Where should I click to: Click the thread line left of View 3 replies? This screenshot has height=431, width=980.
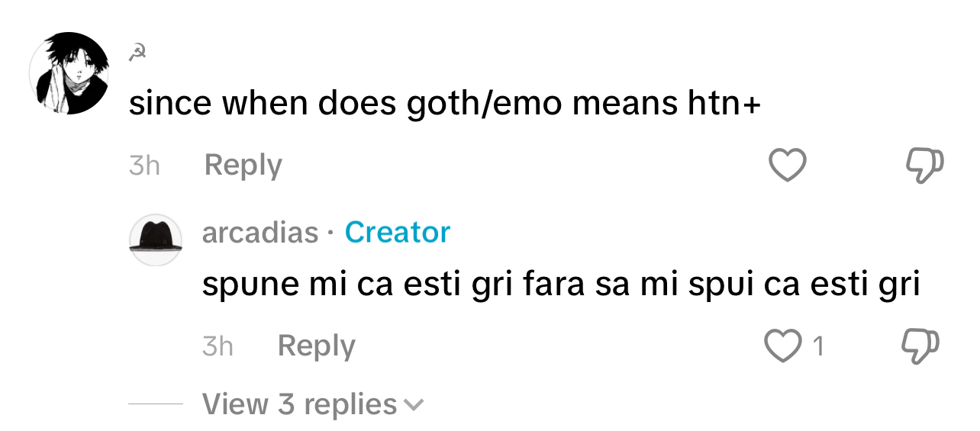(x=156, y=404)
